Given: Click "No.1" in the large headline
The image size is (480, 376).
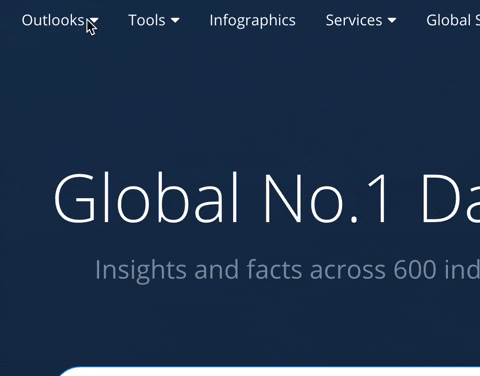Looking at the screenshot, I should point(326,198).
